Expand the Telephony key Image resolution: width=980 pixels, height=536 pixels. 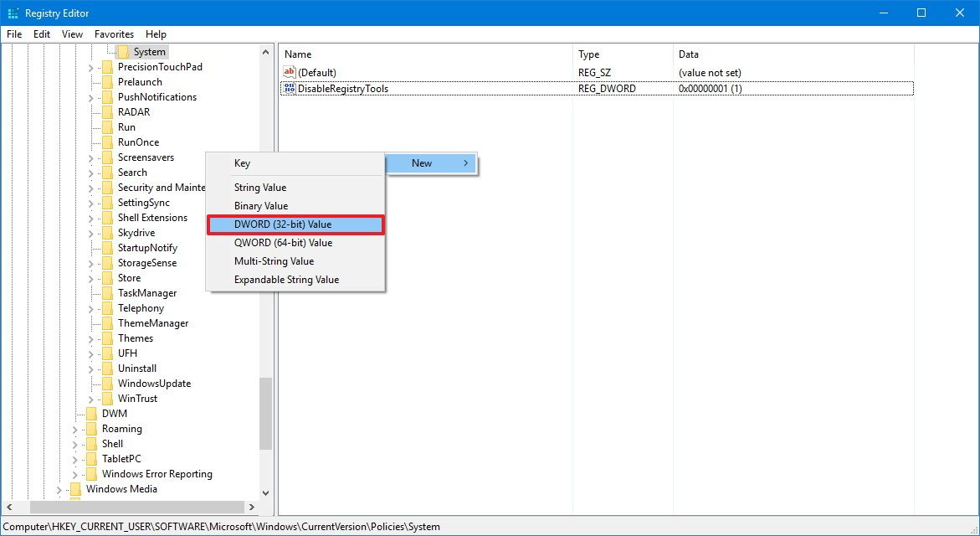click(90, 307)
